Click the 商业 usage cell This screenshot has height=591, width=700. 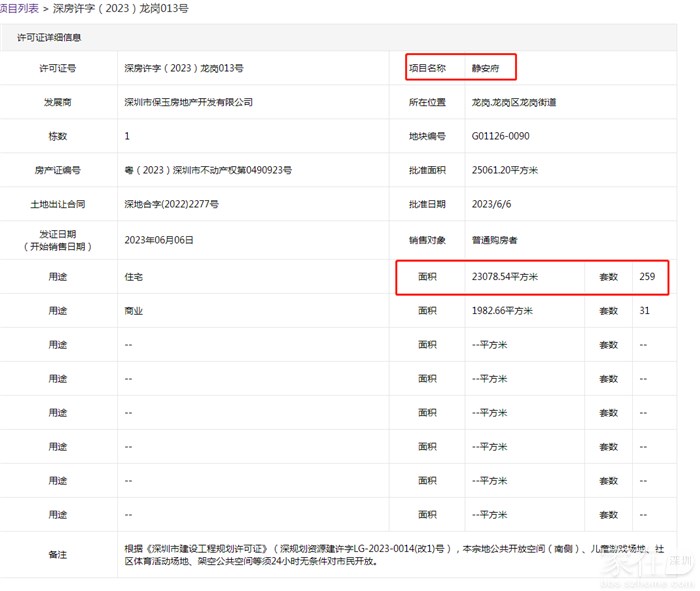133,311
